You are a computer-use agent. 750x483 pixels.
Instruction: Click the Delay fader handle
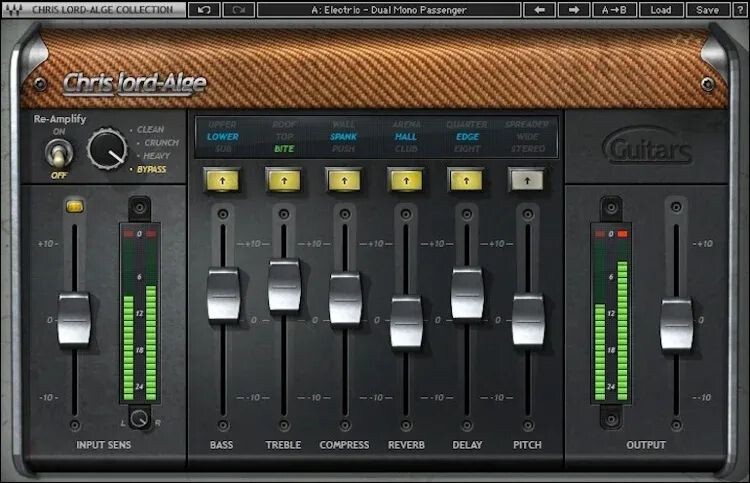click(467, 293)
